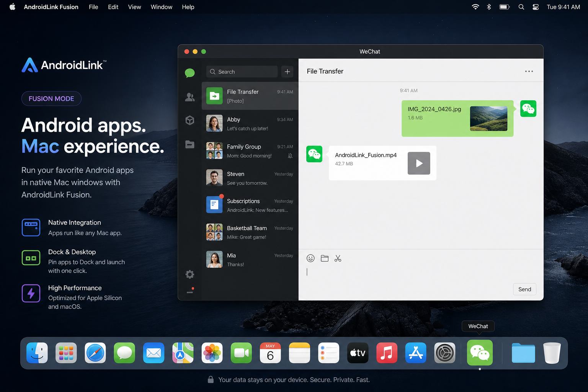Open Control Center in menu bar

(536, 7)
